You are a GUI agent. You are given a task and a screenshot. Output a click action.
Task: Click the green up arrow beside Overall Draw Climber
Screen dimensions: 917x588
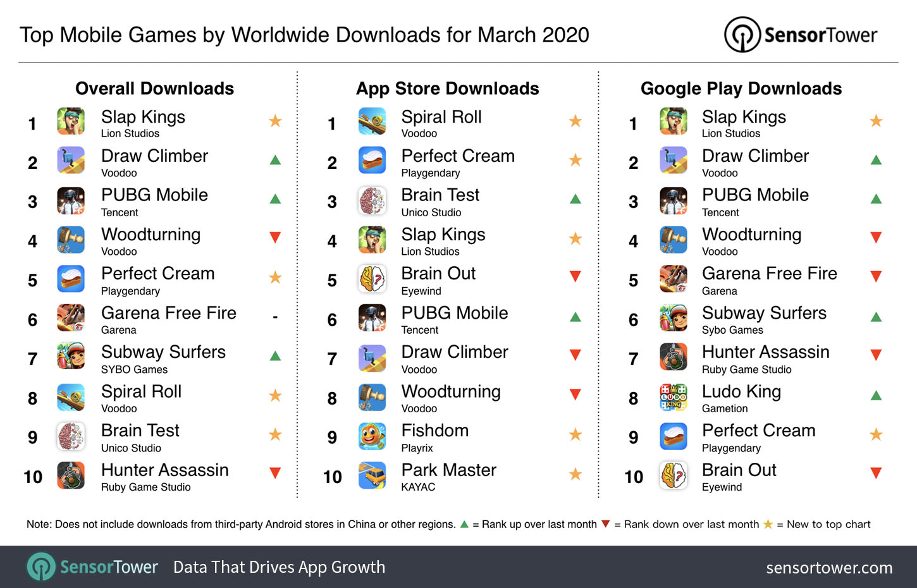pyautogui.click(x=275, y=160)
